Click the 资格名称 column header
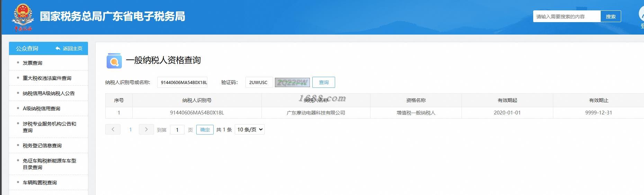 (416, 100)
